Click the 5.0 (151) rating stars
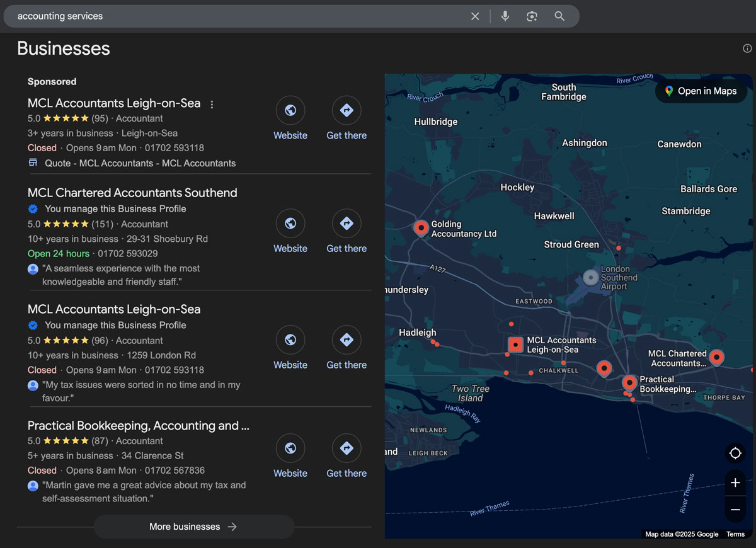This screenshot has width=756, height=548. [x=66, y=224]
